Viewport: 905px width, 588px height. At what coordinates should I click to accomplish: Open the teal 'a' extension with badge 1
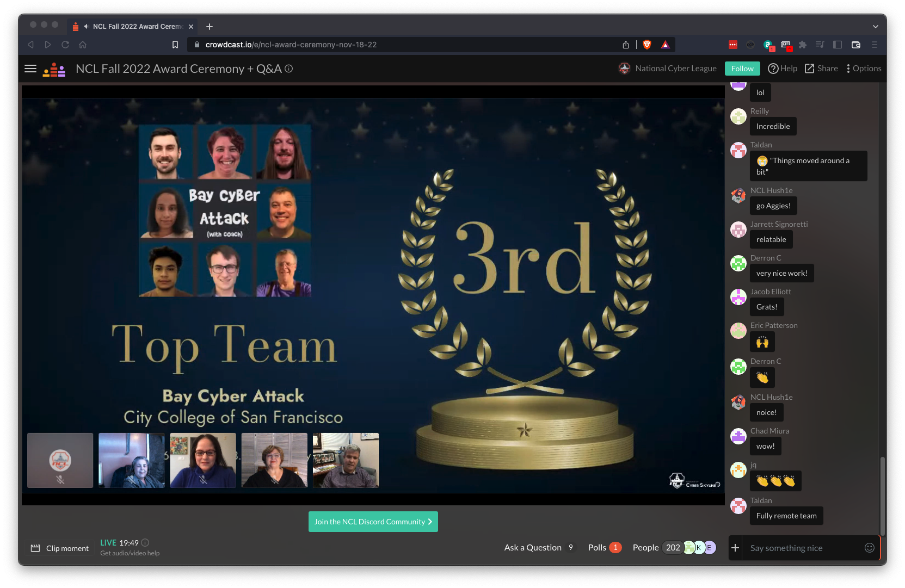pos(768,45)
